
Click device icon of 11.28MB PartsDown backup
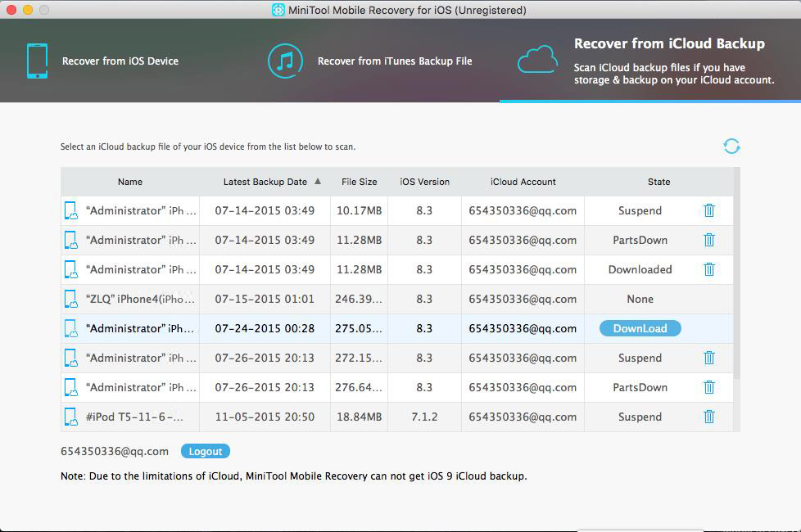[71, 240]
